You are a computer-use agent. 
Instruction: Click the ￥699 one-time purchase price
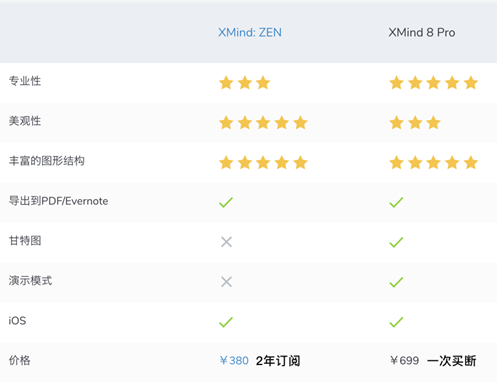[x=404, y=361]
